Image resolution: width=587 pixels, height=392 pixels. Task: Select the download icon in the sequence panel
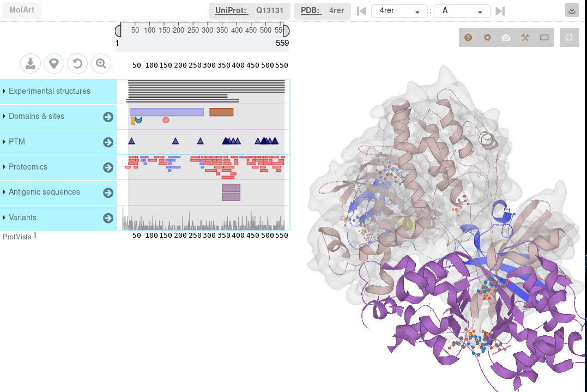(30, 63)
